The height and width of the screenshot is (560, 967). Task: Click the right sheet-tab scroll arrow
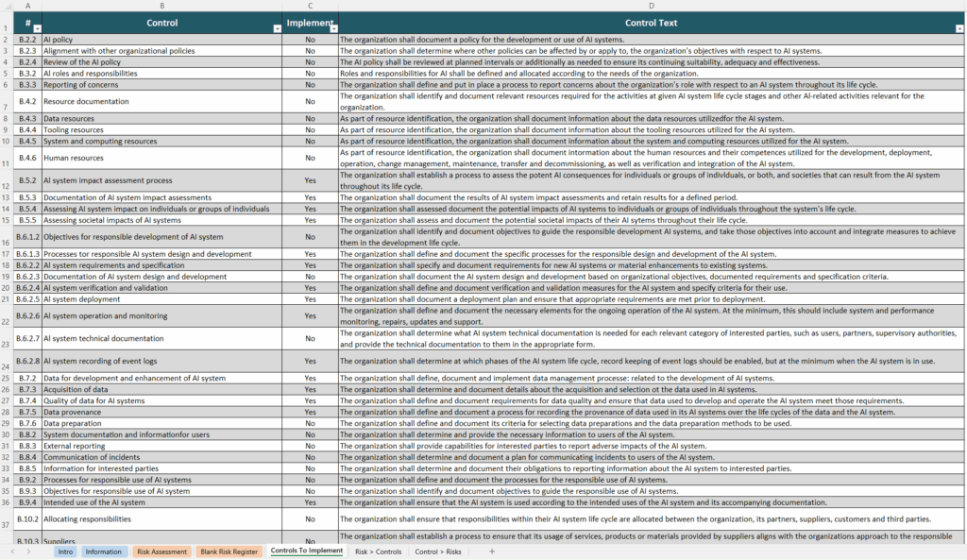coord(28,552)
